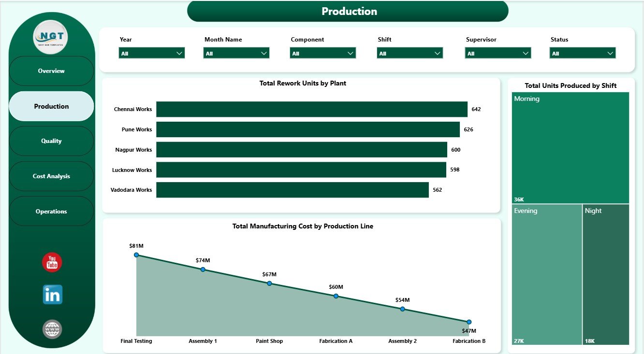
Task: Select the Morning treemap tile
Action: 571,148
